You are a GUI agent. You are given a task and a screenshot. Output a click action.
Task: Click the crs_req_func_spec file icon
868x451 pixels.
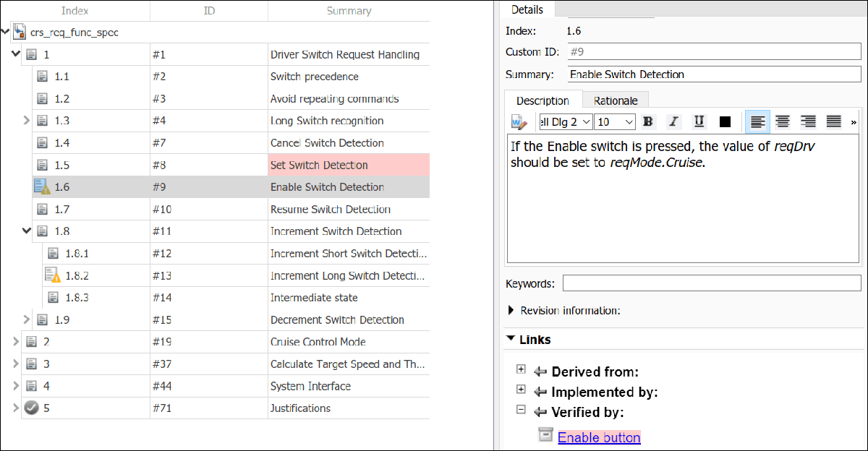pos(20,33)
